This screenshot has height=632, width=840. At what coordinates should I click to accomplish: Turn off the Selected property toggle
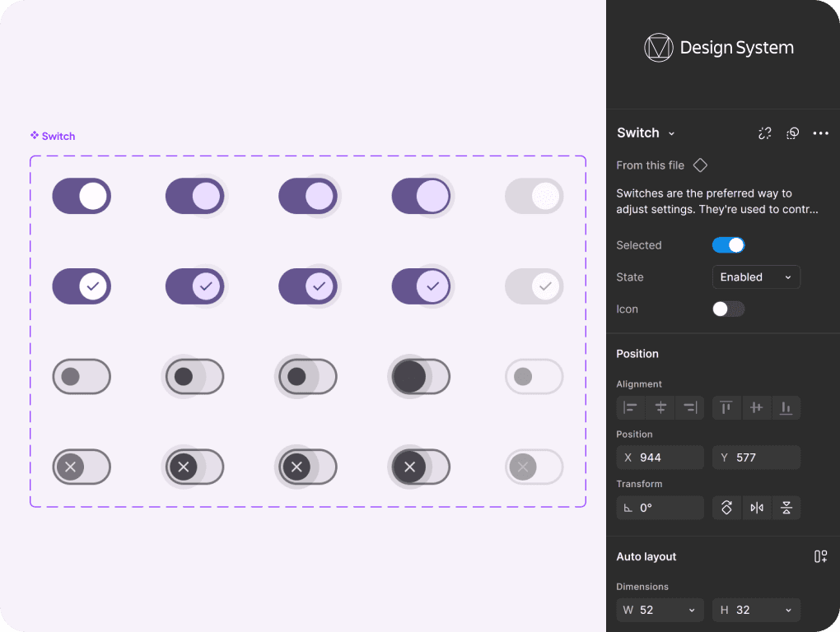729,245
